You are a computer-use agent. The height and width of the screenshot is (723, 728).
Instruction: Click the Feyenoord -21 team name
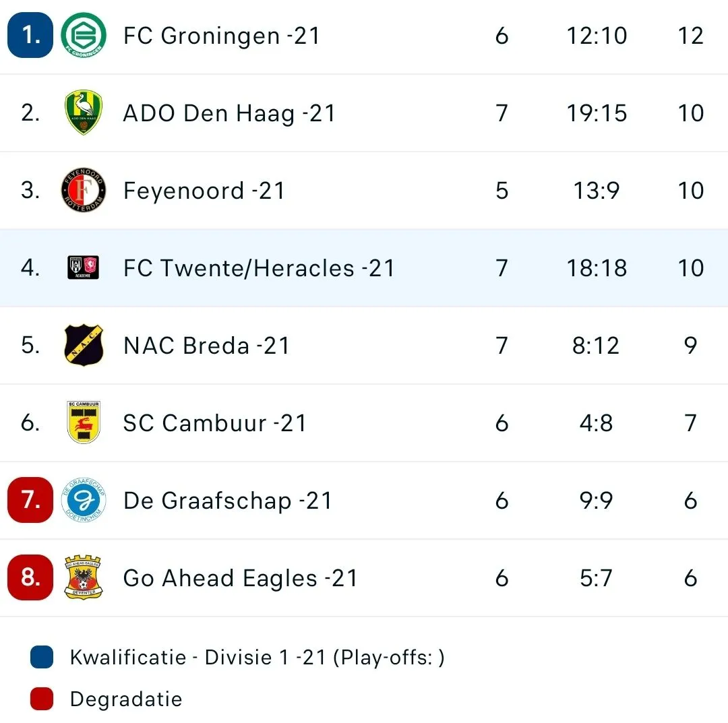[x=204, y=190]
